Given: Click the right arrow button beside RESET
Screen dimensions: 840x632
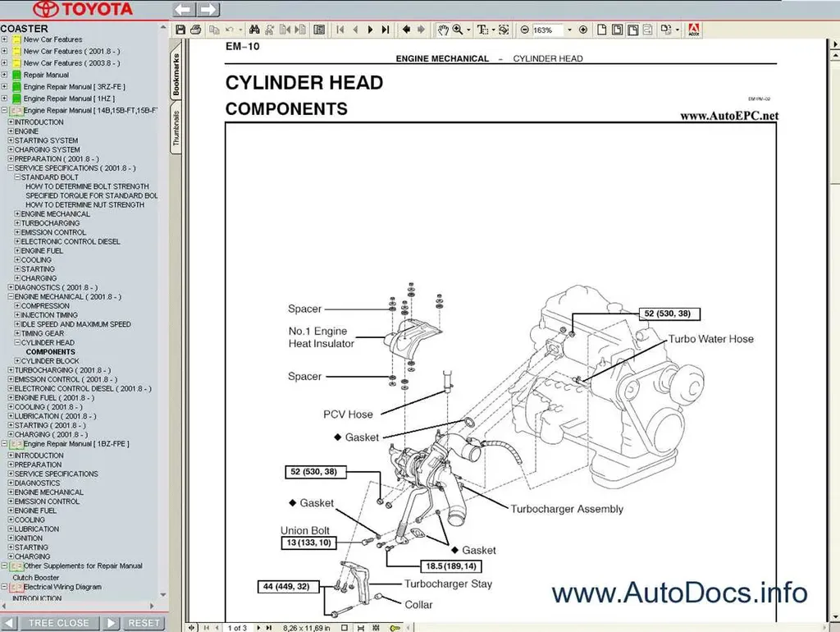Looking at the screenshot, I should coord(111,623).
